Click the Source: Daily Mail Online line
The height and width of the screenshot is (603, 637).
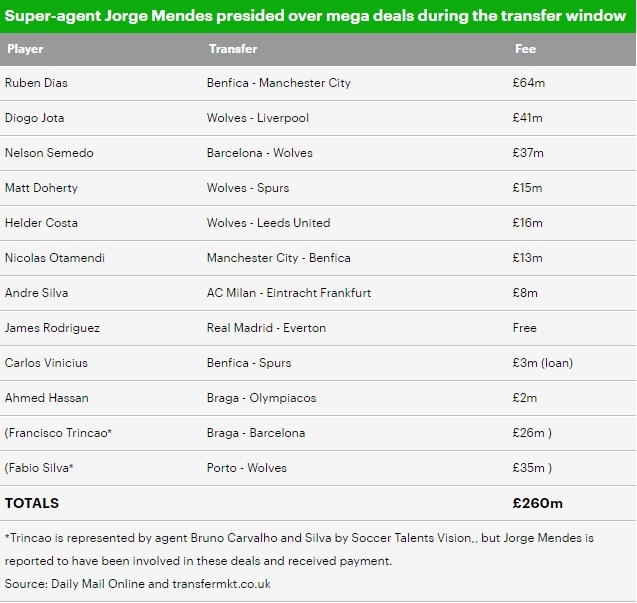click(x=137, y=584)
